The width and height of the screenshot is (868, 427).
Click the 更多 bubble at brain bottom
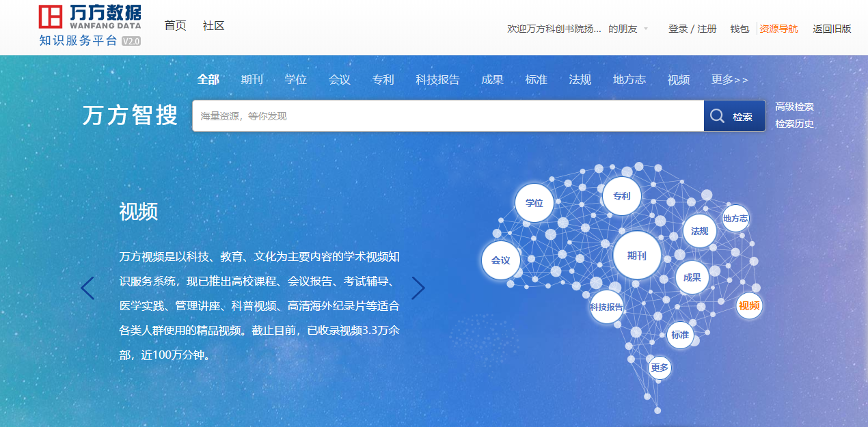click(660, 368)
